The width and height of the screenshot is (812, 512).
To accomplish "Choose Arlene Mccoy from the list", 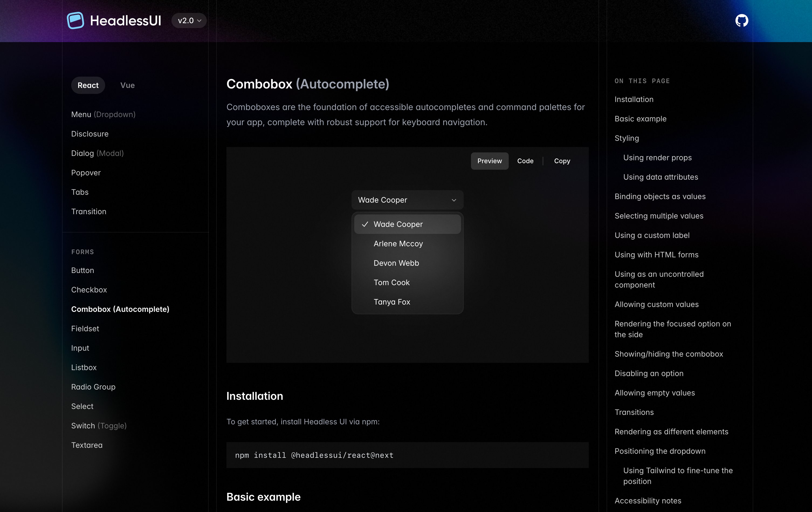I will pyautogui.click(x=407, y=244).
